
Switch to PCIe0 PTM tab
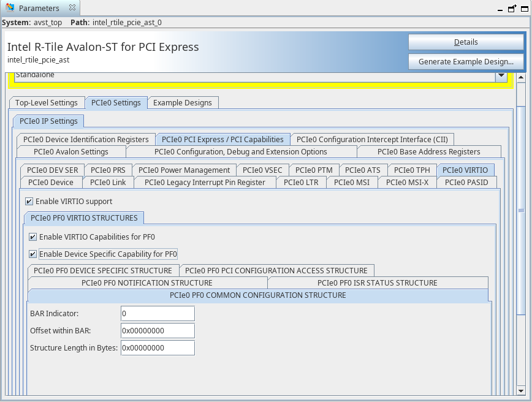[x=314, y=170]
